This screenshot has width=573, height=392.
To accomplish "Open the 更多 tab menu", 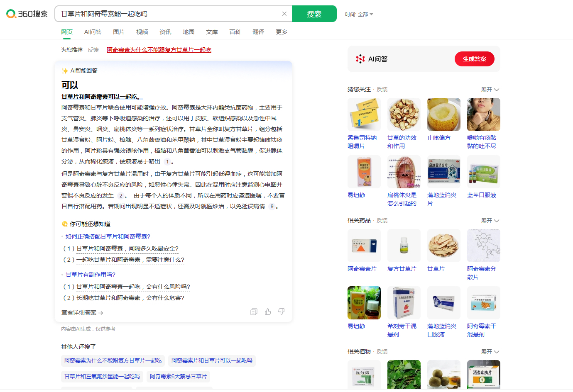I will pyautogui.click(x=282, y=32).
